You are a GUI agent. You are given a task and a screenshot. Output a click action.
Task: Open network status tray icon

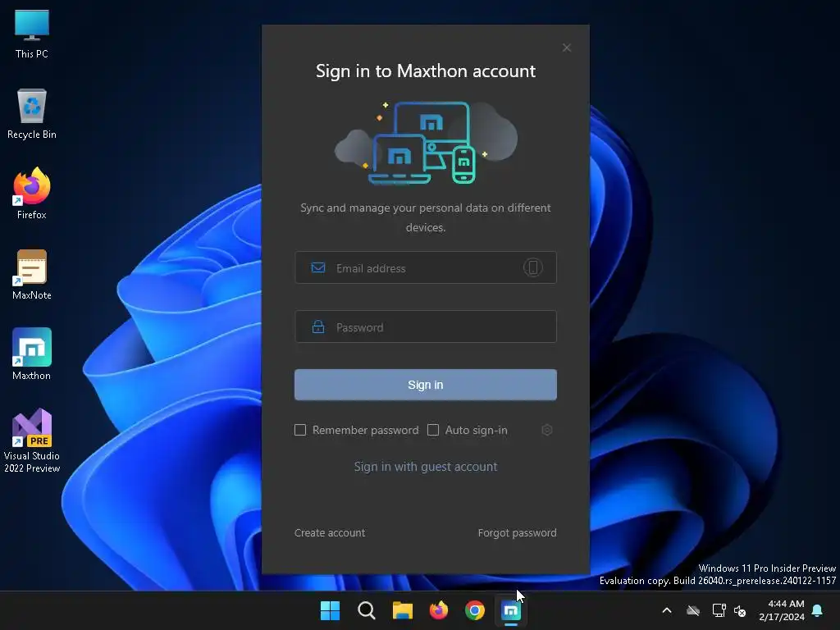719,610
